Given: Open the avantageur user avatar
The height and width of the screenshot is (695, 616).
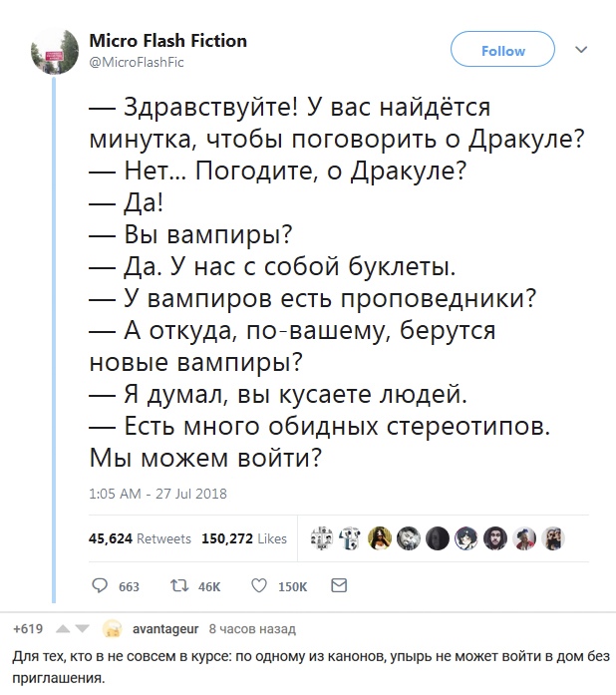Looking at the screenshot, I should pyautogui.click(x=113, y=629).
